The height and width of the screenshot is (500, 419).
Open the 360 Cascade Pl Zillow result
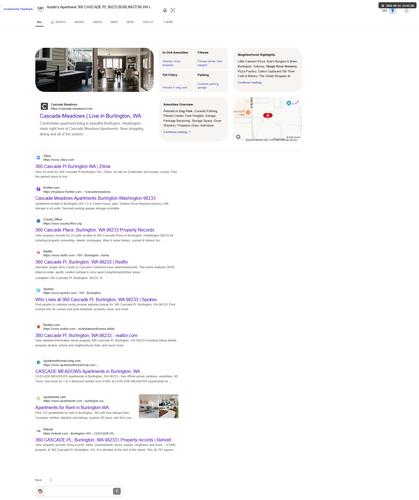(x=73, y=166)
